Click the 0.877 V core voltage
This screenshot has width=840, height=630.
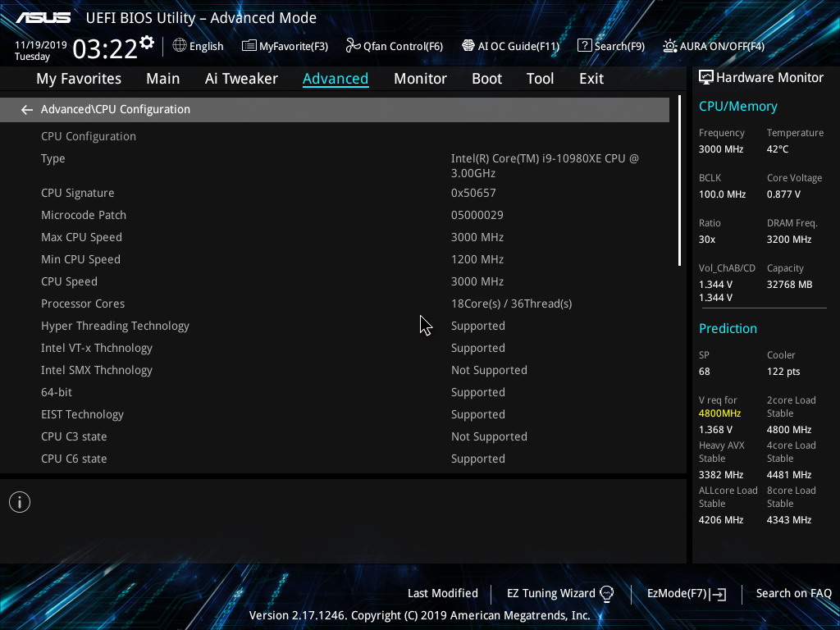(783, 194)
